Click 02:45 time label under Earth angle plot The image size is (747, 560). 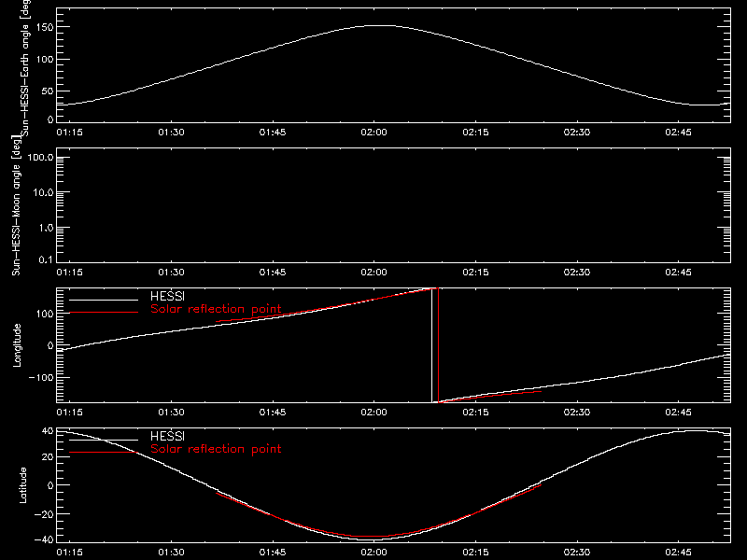click(679, 133)
